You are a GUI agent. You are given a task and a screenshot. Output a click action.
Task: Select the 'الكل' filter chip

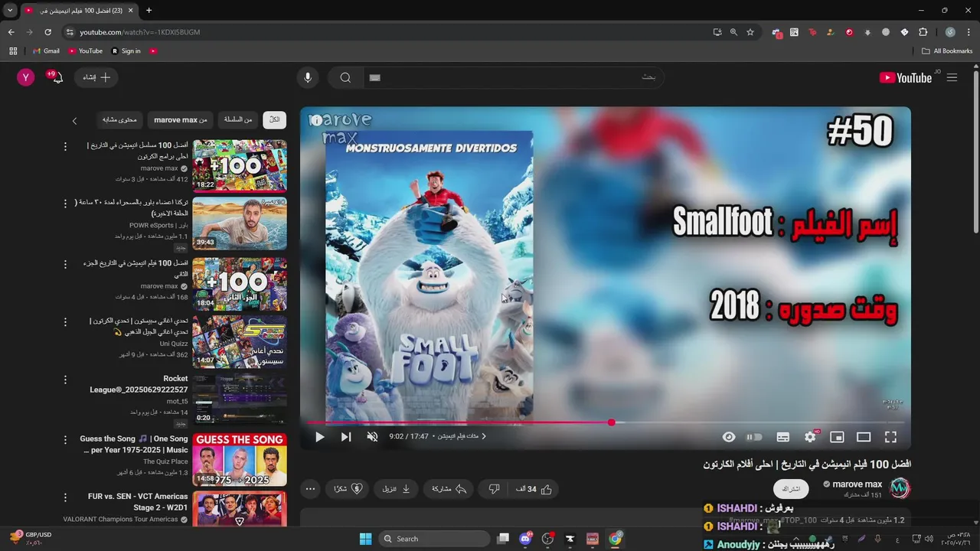click(x=274, y=120)
